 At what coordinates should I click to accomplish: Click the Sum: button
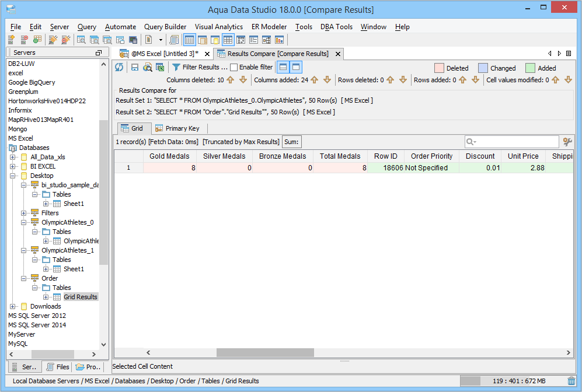(291, 142)
